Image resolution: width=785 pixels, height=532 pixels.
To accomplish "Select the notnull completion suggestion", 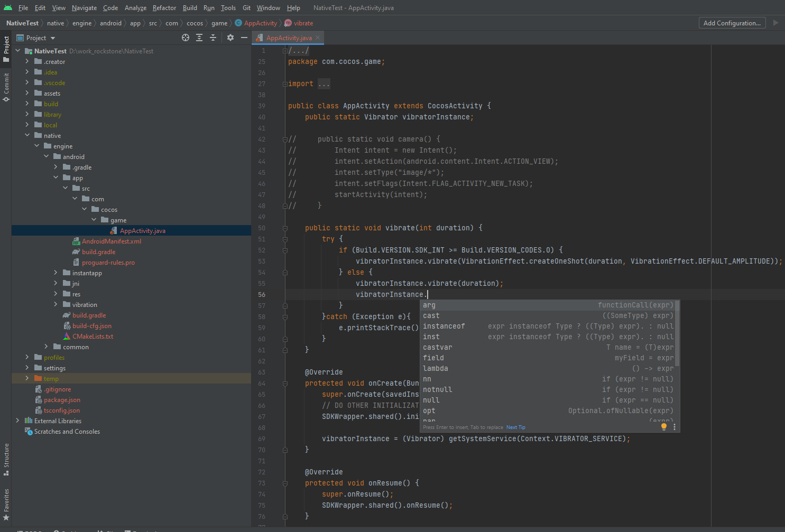I will pos(438,389).
